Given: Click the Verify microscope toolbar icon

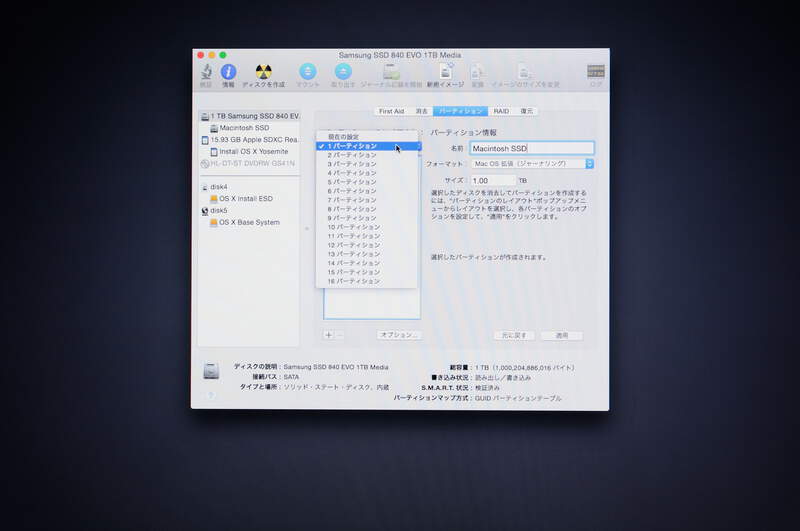Looking at the screenshot, I should 206,72.
